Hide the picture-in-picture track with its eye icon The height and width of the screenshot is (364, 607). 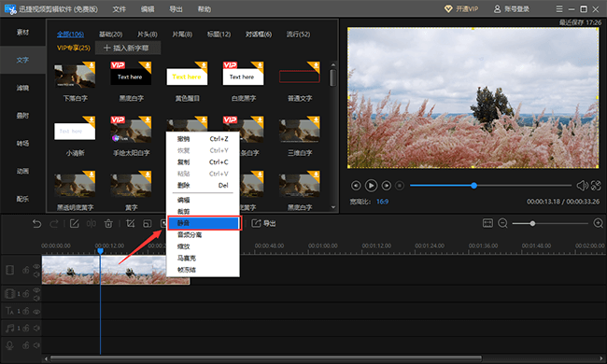click(36, 290)
